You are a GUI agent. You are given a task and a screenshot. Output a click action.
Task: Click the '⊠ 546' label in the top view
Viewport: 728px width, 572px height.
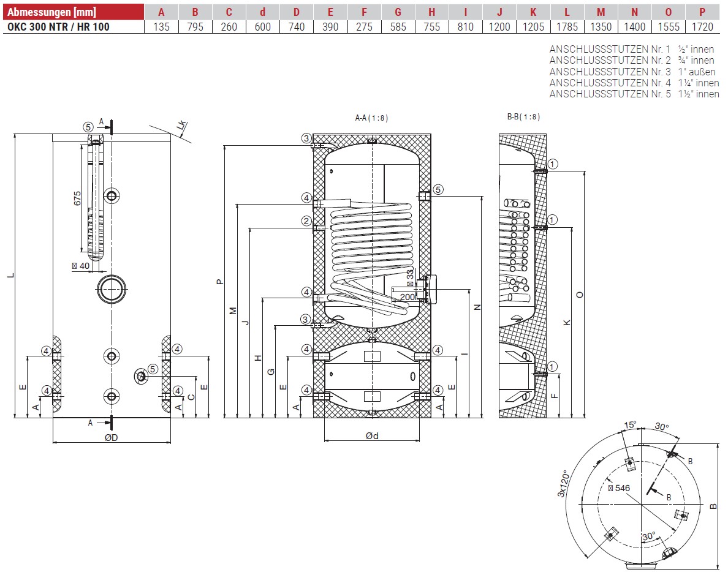tap(619, 488)
